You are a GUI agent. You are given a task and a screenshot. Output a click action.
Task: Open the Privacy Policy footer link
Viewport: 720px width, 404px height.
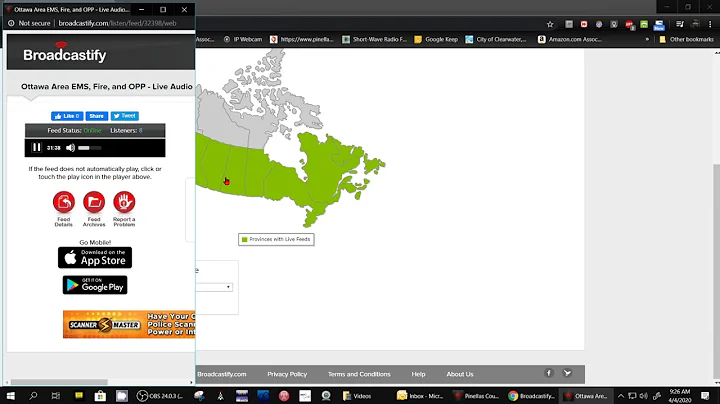click(287, 374)
